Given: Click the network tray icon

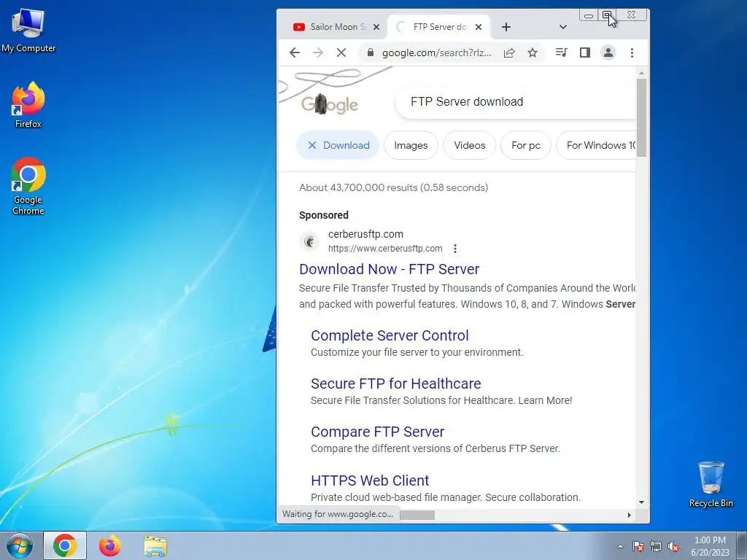Looking at the screenshot, I should click(x=656, y=546).
